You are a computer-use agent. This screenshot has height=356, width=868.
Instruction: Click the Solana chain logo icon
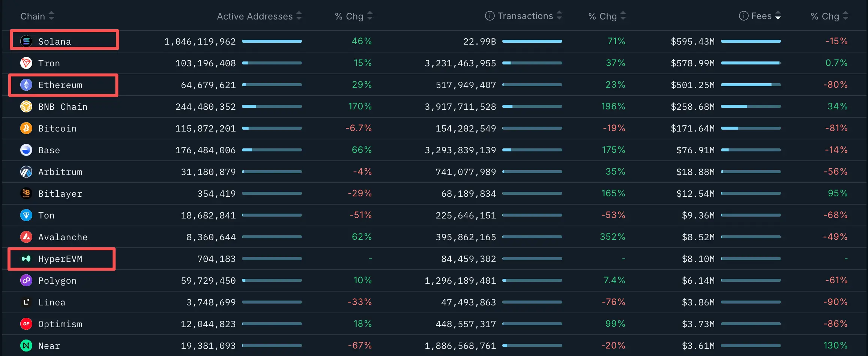pos(26,41)
